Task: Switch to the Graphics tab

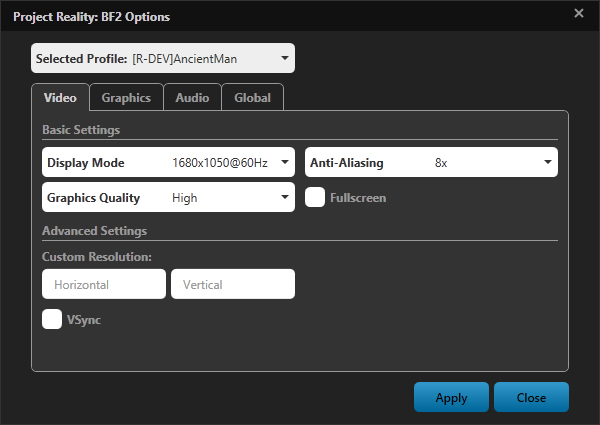Action: point(126,98)
